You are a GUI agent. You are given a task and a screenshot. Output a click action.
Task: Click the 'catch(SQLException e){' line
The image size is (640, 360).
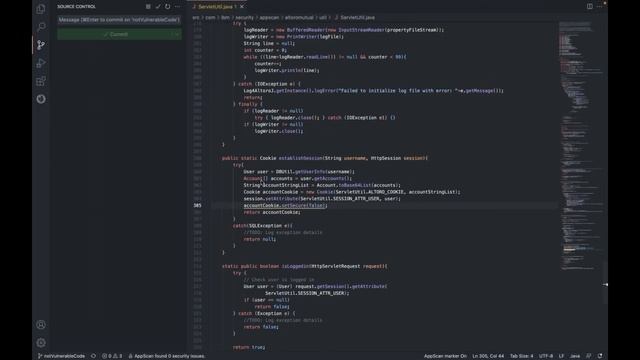262,226
